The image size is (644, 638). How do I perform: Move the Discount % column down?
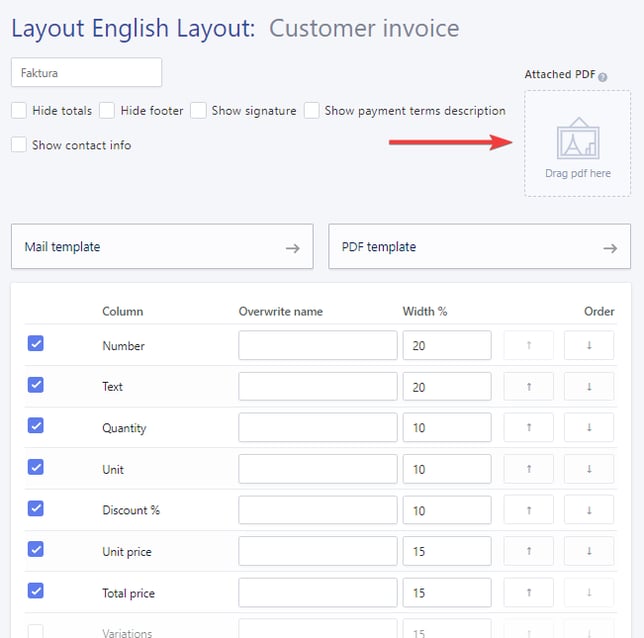click(588, 510)
